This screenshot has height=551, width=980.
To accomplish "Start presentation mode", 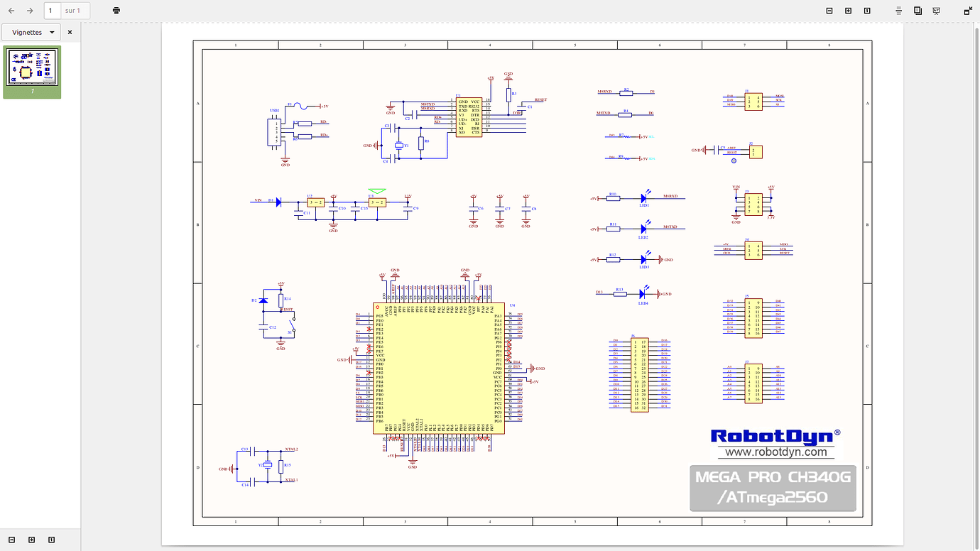I will (936, 11).
